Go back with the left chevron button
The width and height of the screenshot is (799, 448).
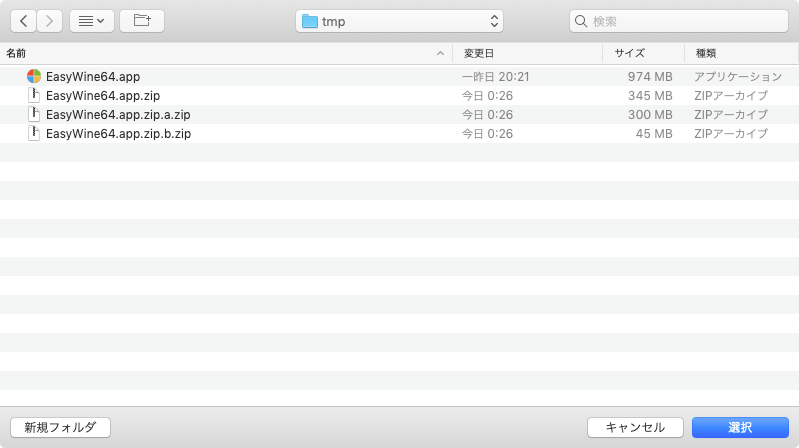pos(23,21)
